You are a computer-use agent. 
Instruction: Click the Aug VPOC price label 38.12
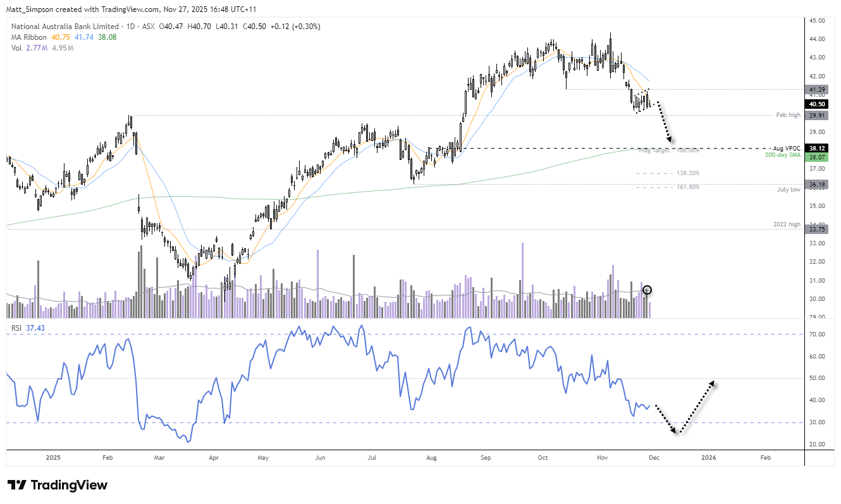coord(817,148)
